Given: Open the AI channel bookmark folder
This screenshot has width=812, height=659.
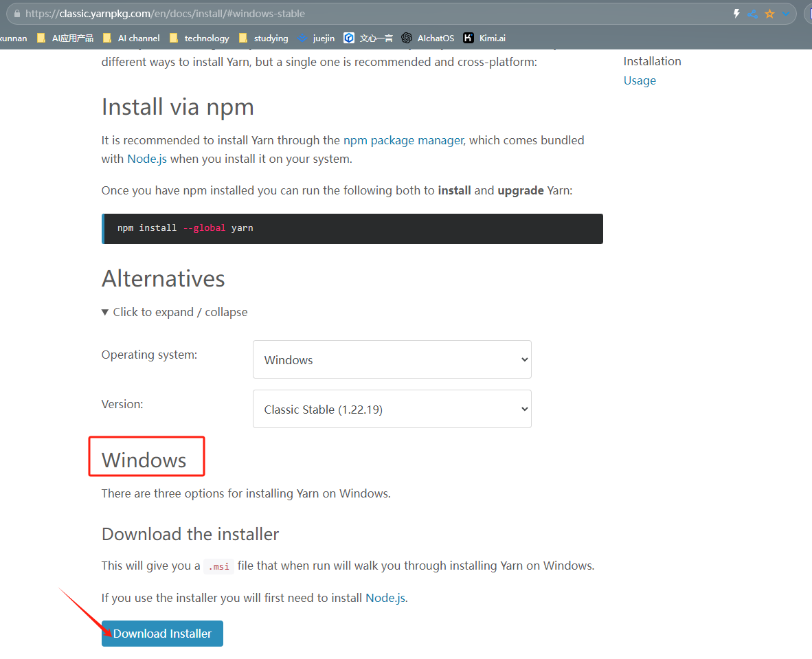Looking at the screenshot, I should click(131, 38).
